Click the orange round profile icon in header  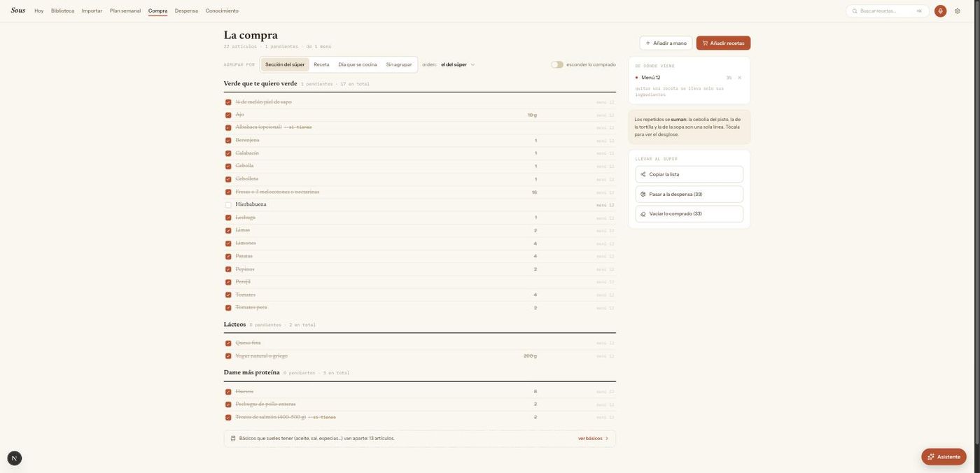point(940,11)
